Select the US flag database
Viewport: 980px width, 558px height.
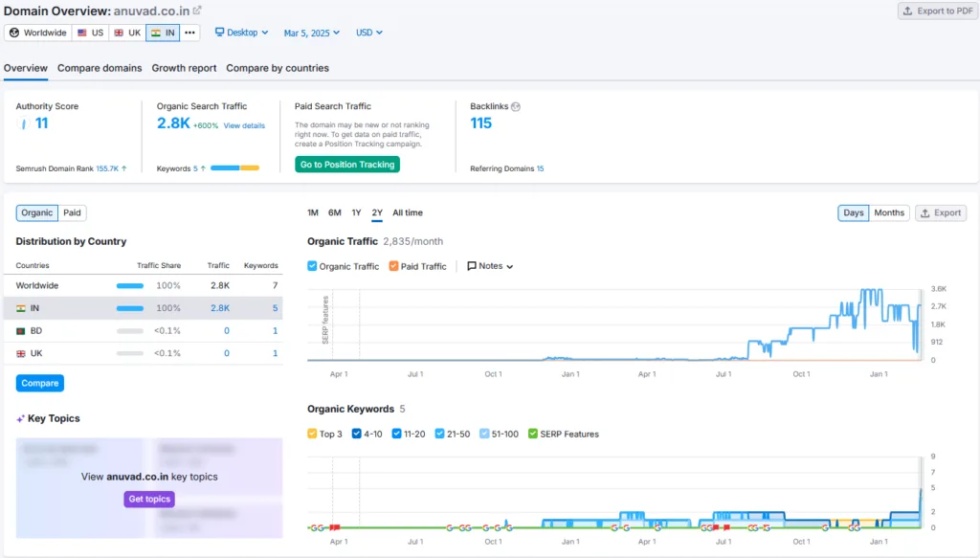tap(91, 33)
